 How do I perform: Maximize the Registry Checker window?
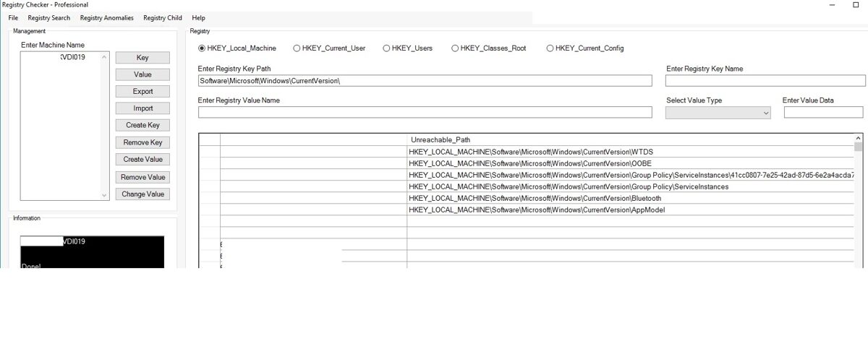[x=856, y=4]
